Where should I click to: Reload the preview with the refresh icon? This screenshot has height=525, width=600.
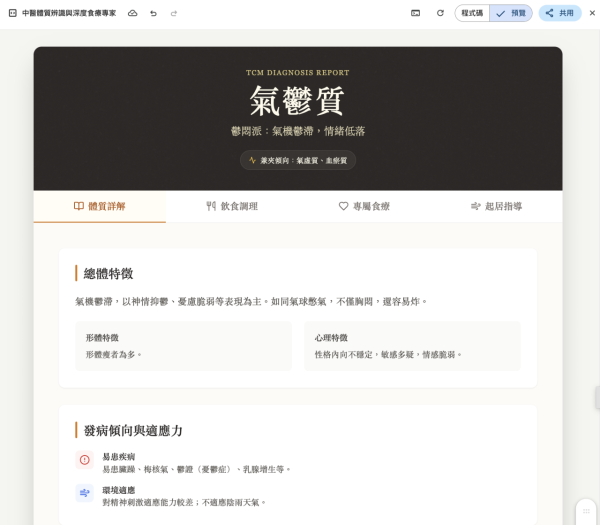(x=440, y=13)
